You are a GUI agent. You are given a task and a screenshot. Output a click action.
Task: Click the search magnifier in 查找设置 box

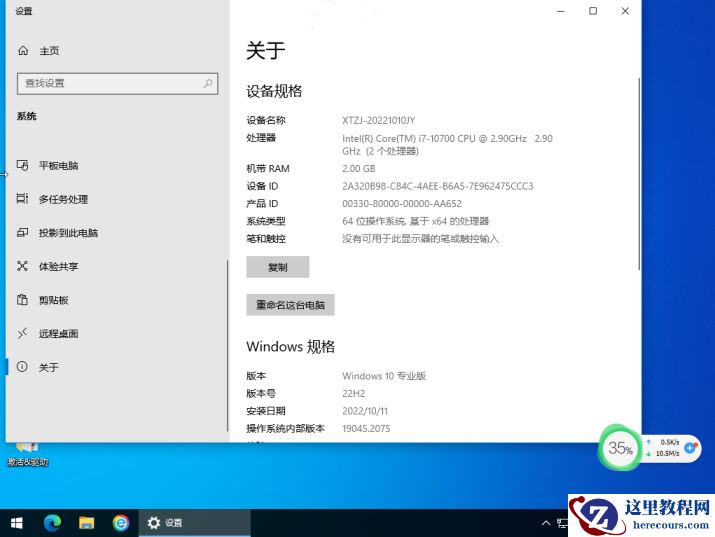[x=208, y=83]
